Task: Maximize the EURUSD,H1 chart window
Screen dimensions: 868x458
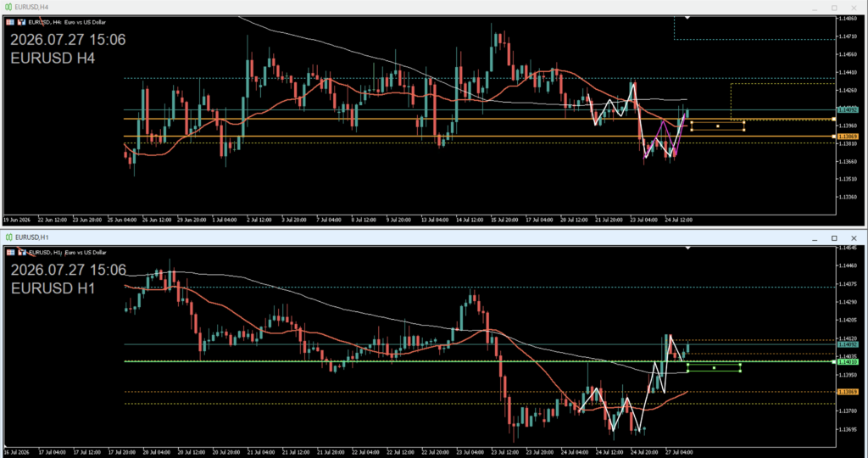Action: point(834,238)
